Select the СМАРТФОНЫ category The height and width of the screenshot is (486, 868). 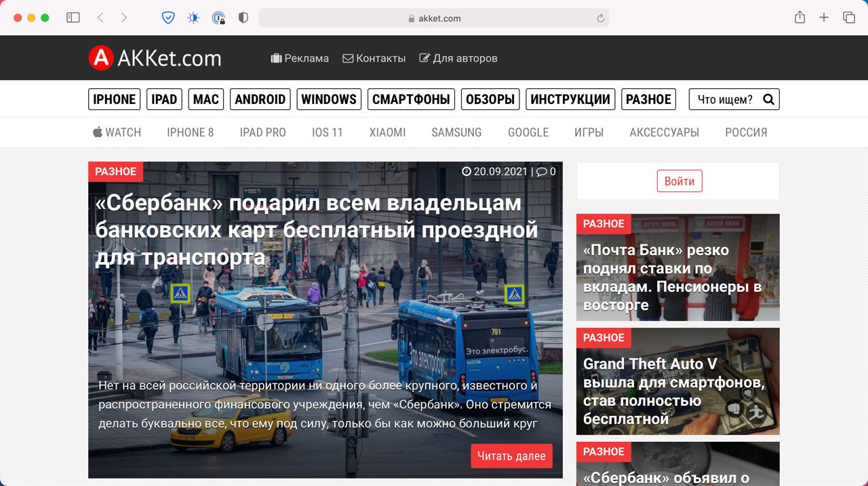point(412,99)
